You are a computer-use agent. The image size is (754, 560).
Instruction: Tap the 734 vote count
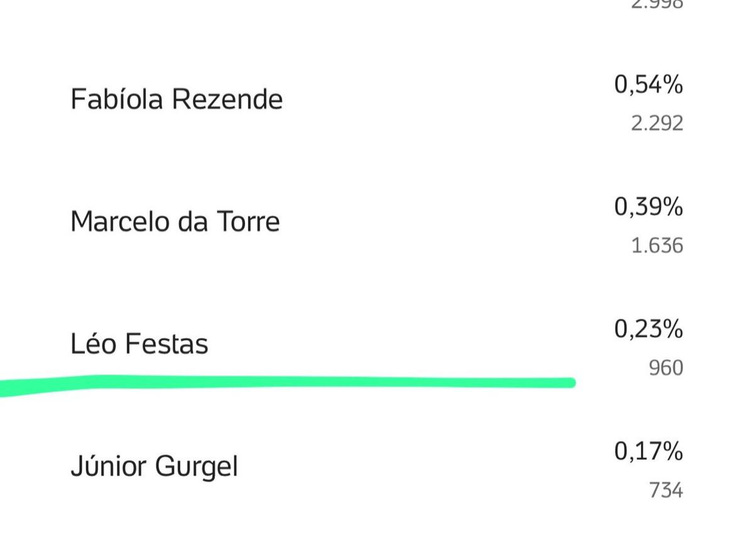pos(665,490)
